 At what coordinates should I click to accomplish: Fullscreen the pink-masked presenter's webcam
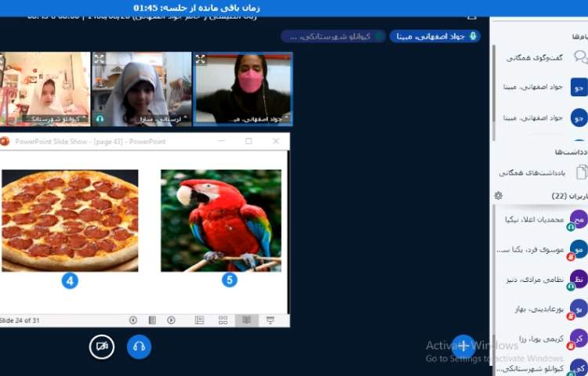tap(201, 60)
